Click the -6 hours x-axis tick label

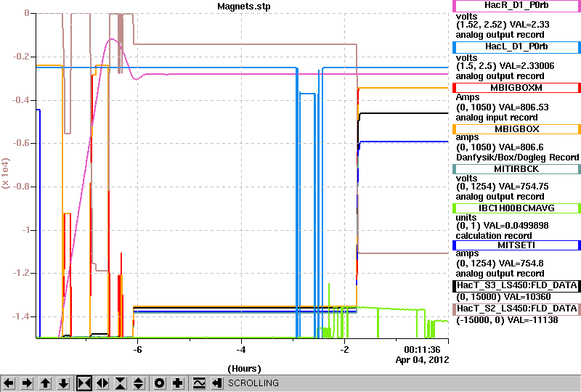[137, 350]
